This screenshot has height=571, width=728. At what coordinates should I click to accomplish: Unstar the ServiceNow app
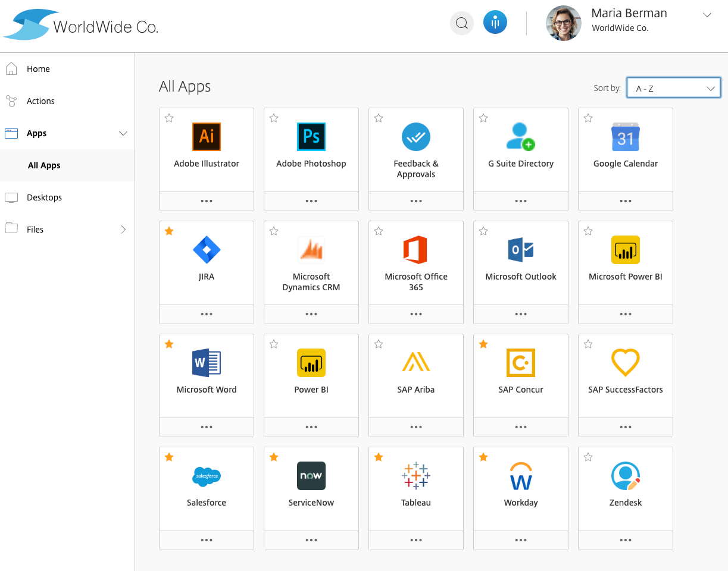point(274,457)
